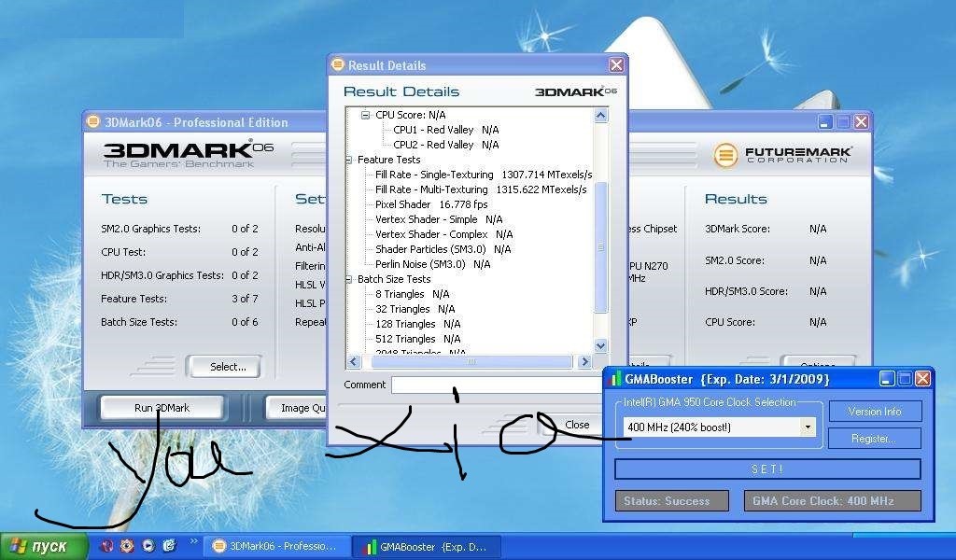The height and width of the screenshot is (560, 956).
Task: Click HDR/SM3.0 Score label in Results
Action: [746, 291]
